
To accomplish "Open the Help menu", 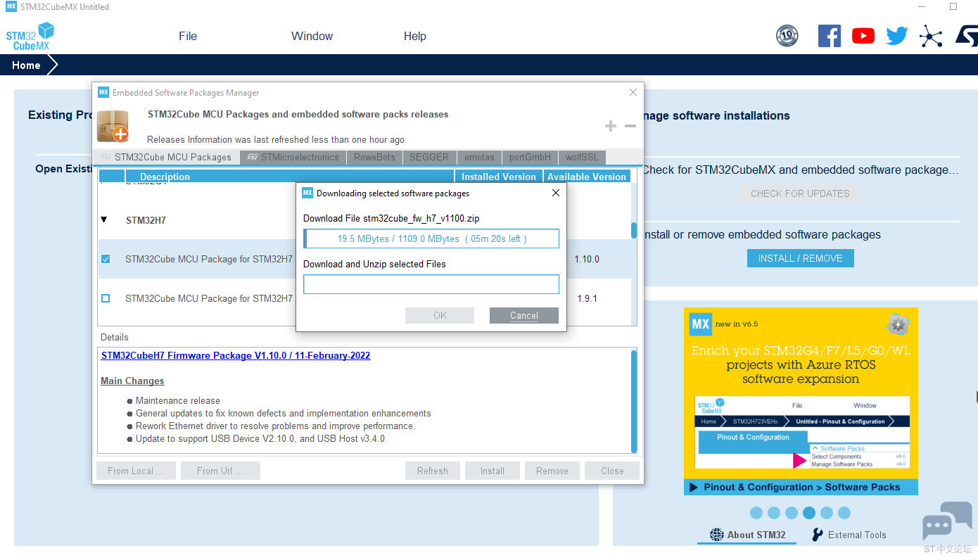I will (x=415, y=36).
